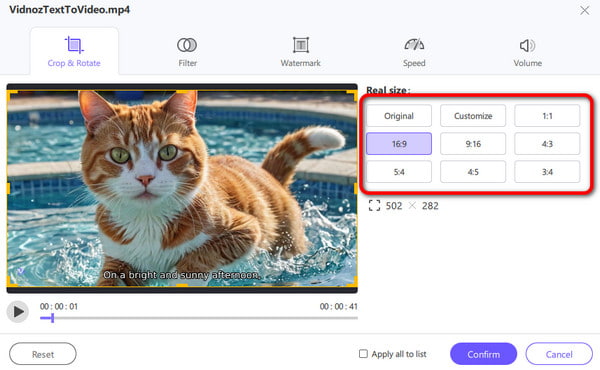
Task: Select the 5:4 aspect ratio
Action: click(399, 172)
